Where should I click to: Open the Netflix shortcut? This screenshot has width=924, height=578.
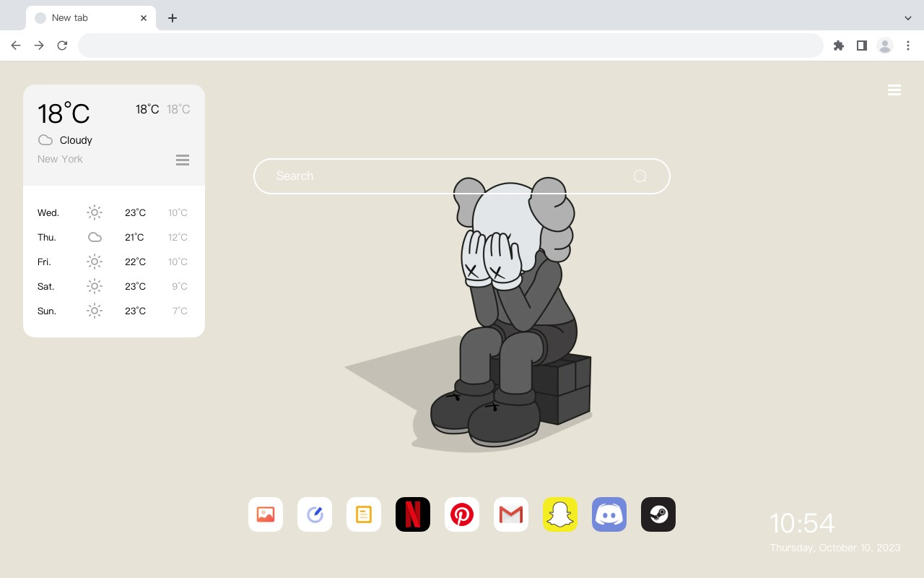pos(413,514)
